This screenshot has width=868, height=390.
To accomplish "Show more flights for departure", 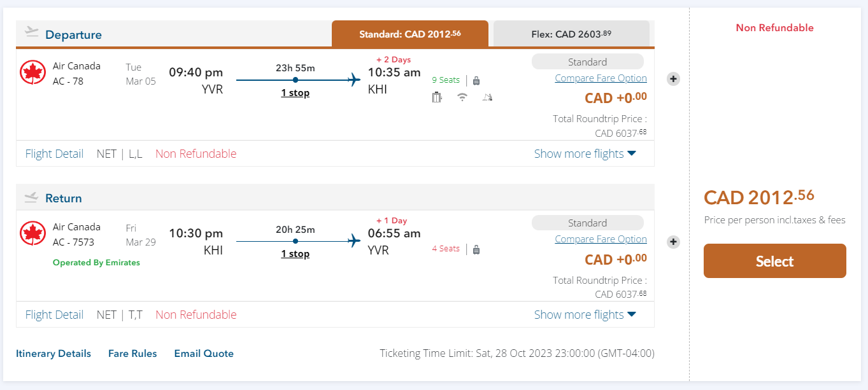I will (x=585, y=153).
